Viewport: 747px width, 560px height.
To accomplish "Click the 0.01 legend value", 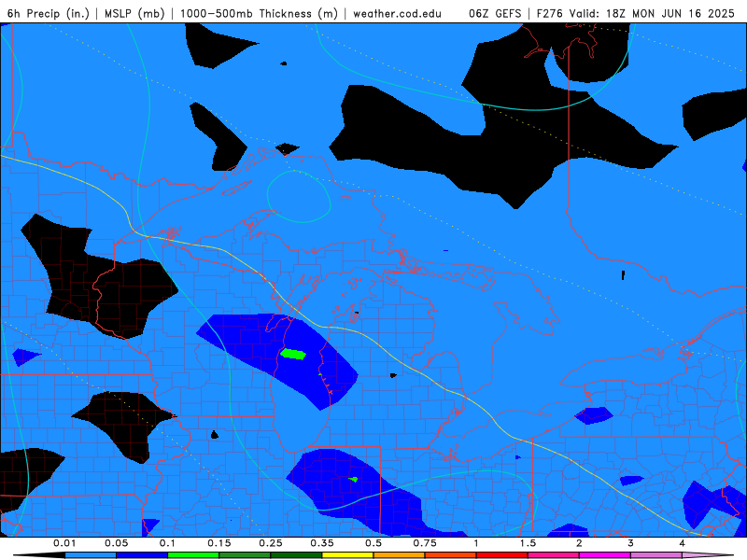I will [64, 543].
